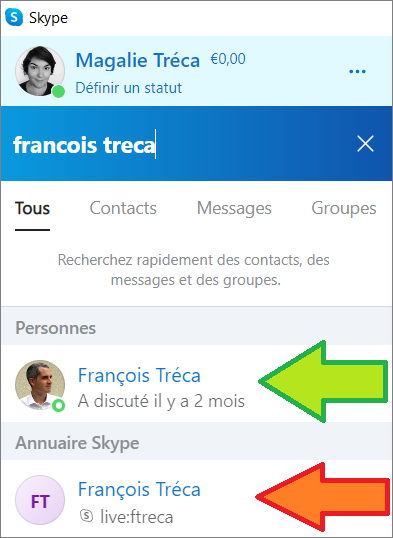393x538 pixels.
Task: Open François Tréca under Personnes
Action: (x=197, y=384)
